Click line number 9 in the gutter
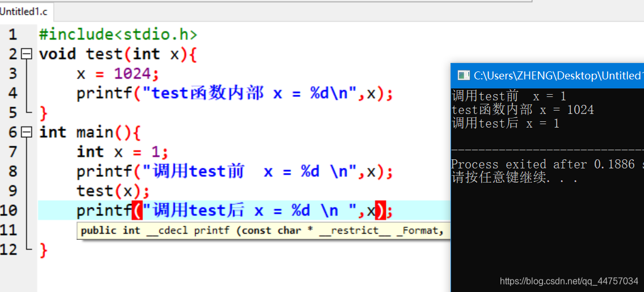Image resolution: width=644 pixels, height=292 pixels. 12,191
